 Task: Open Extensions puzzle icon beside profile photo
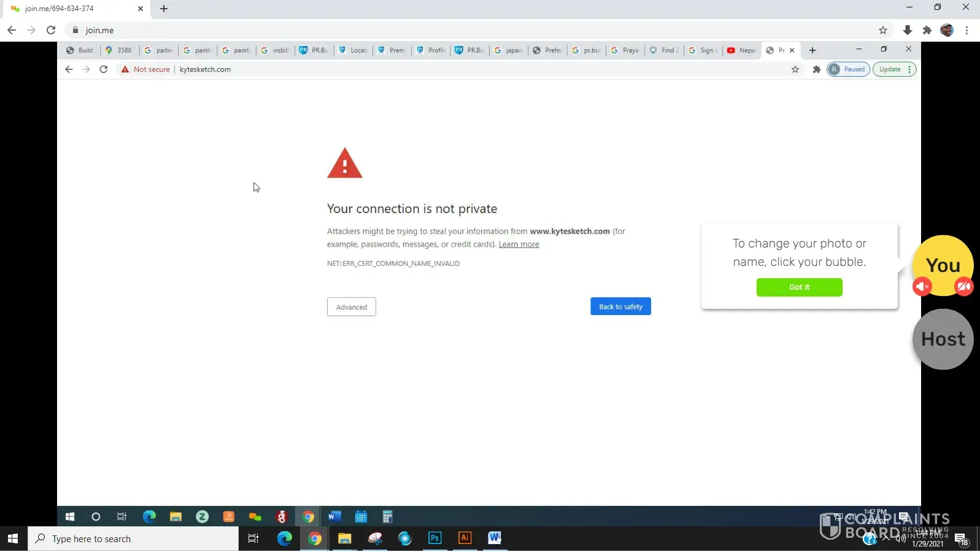point(927,30)
